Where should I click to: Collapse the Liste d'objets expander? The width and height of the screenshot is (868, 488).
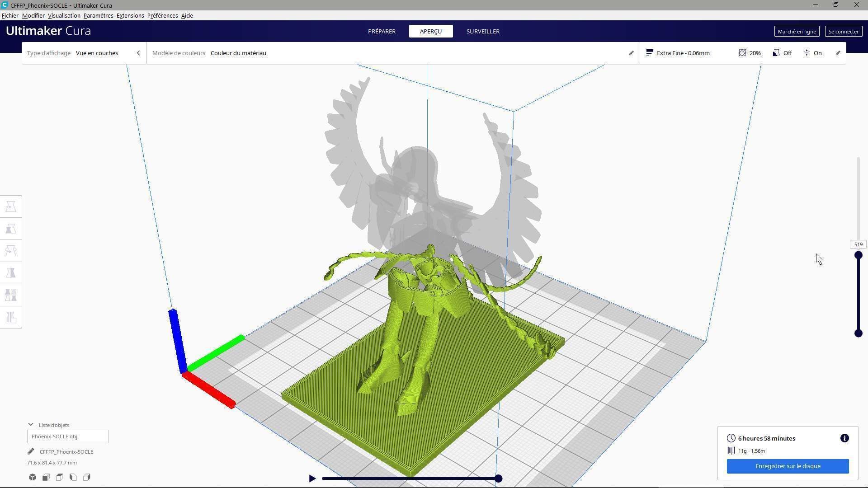click(30, 425)
